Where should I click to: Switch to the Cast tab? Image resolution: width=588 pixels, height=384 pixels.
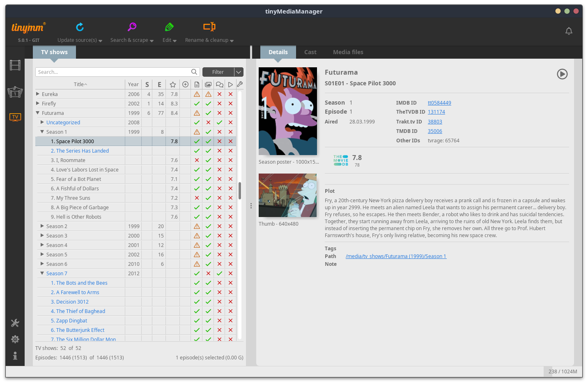coord(310,52)
